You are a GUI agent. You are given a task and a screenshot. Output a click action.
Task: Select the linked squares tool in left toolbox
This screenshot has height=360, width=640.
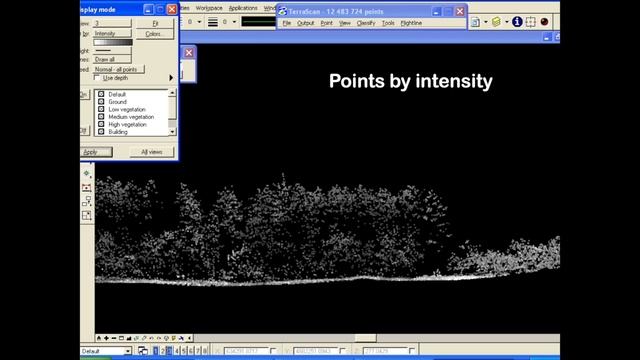(x=87, y=201)
